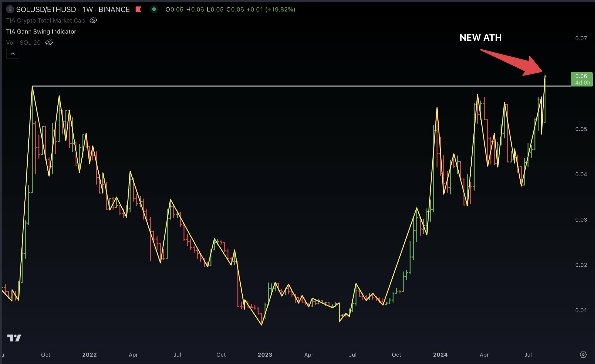595x364 pixels.
Task: Open chart settings gear icon
Action: coord(583,354)
